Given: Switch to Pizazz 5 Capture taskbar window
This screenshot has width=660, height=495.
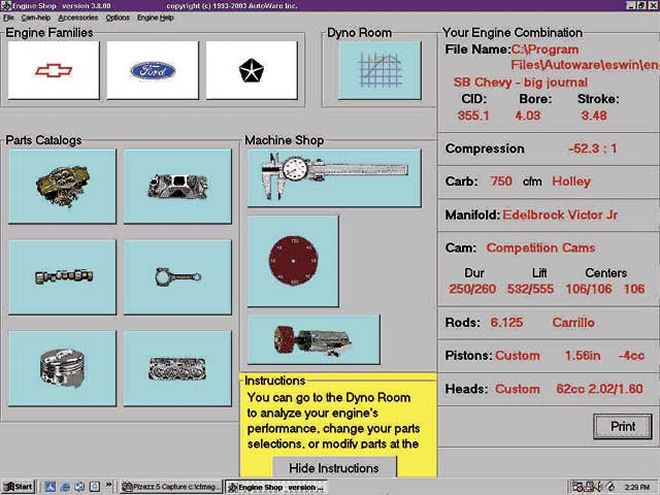Looking at the screenshot, I should 171,487.
